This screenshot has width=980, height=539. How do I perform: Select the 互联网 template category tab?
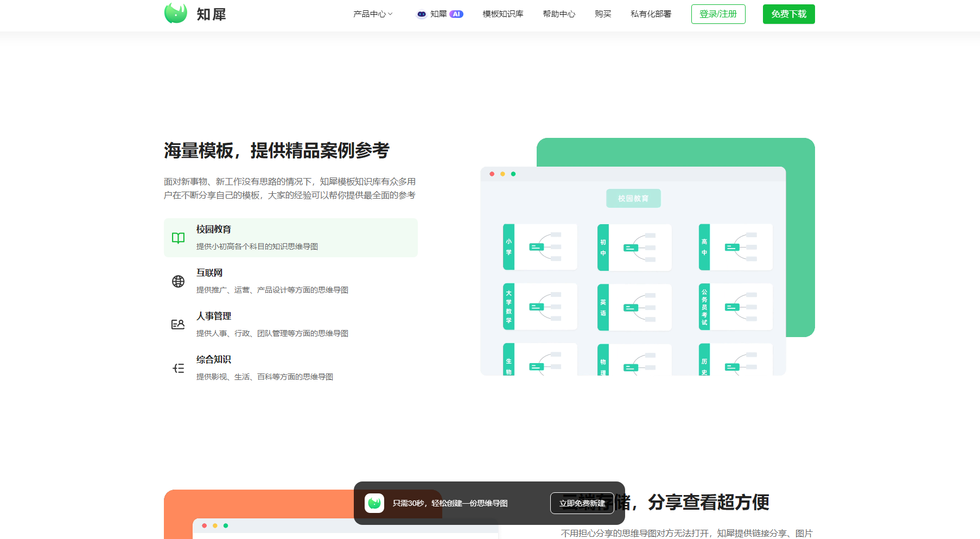click(290, 281)
